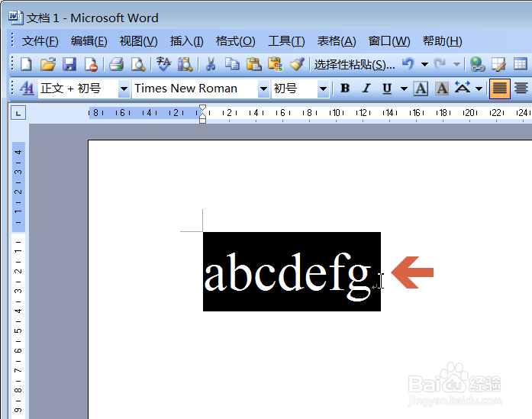532x419 pixels.
Task: Open Styles and Formatting AA icon
Action: (27, 89)
